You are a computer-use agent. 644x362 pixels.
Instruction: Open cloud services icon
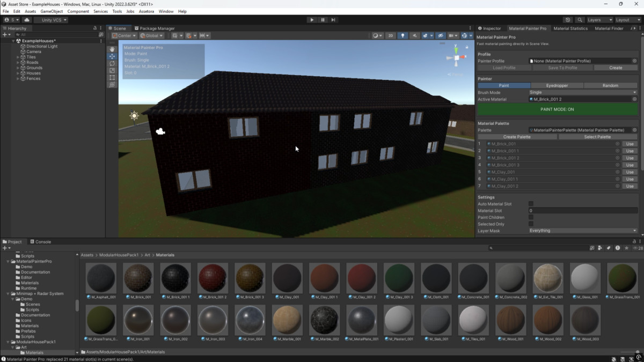pos(27,20)
